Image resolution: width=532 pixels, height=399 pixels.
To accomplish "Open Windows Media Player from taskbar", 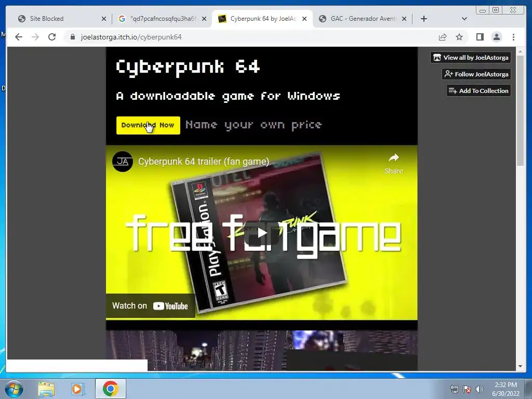I will [78, 389].
